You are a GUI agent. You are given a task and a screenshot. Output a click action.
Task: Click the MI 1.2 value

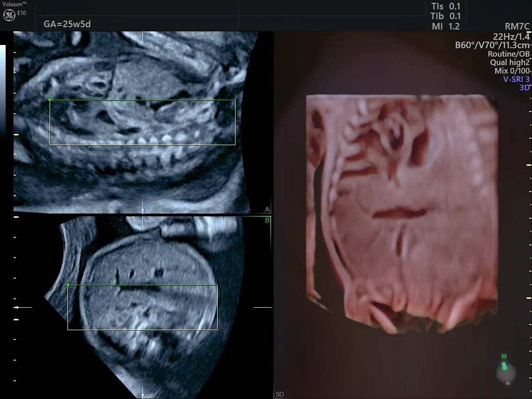tap(445, 26)
